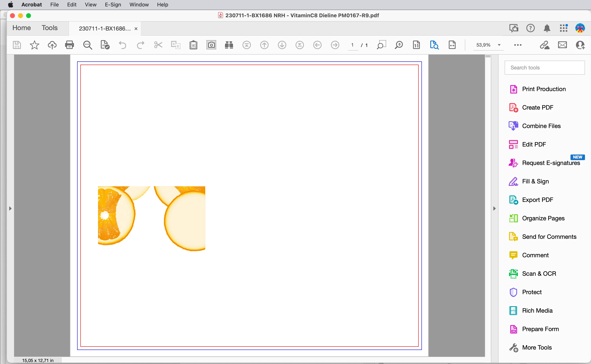Open the E-Sign menu

click(113, 5)
